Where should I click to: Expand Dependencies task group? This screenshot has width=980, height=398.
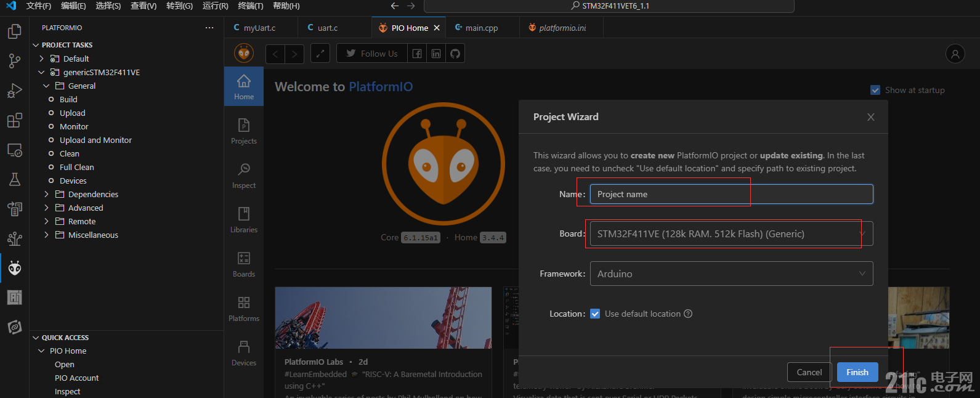pos(46,194)
